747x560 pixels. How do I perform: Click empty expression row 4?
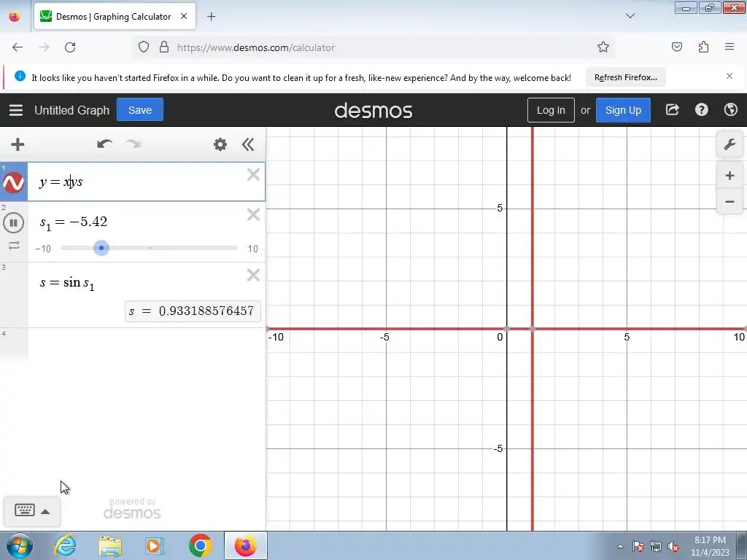(x=145, y=344)
